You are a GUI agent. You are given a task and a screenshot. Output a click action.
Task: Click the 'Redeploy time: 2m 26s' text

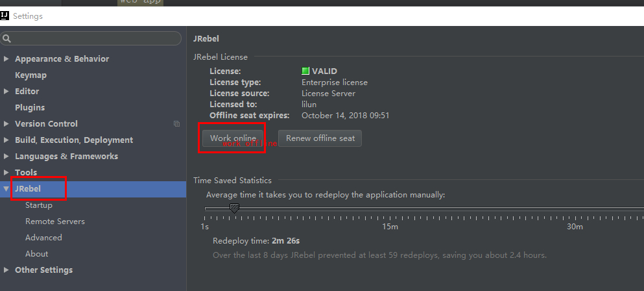(x=256, y=241)
